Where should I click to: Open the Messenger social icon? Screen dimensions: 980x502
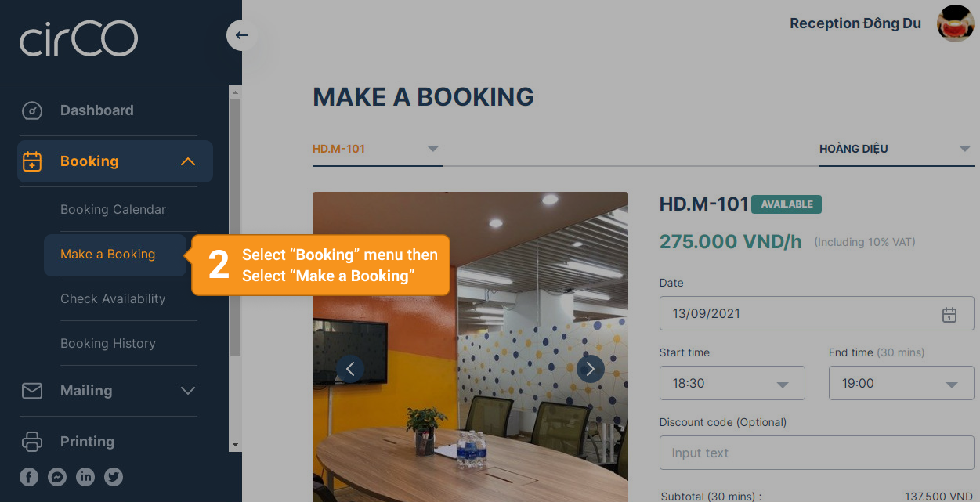[x=57, y=476]
